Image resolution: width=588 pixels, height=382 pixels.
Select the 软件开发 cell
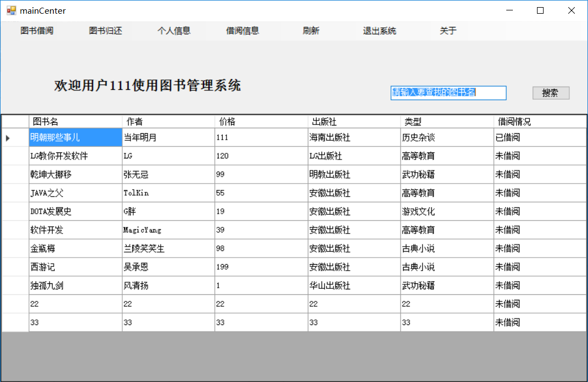pyautogui.click(x=75, y=230)
